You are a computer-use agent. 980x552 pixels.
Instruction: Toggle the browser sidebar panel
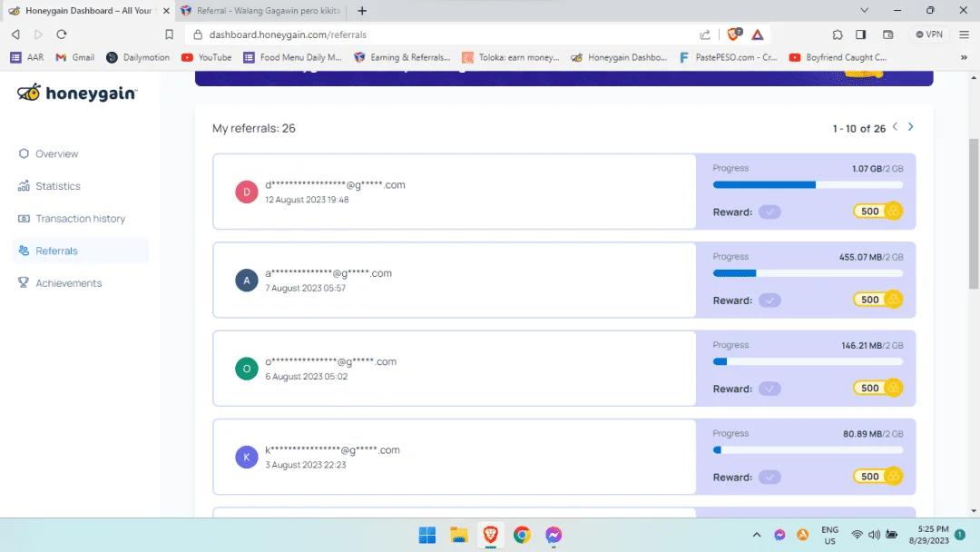tap(860, 34)
